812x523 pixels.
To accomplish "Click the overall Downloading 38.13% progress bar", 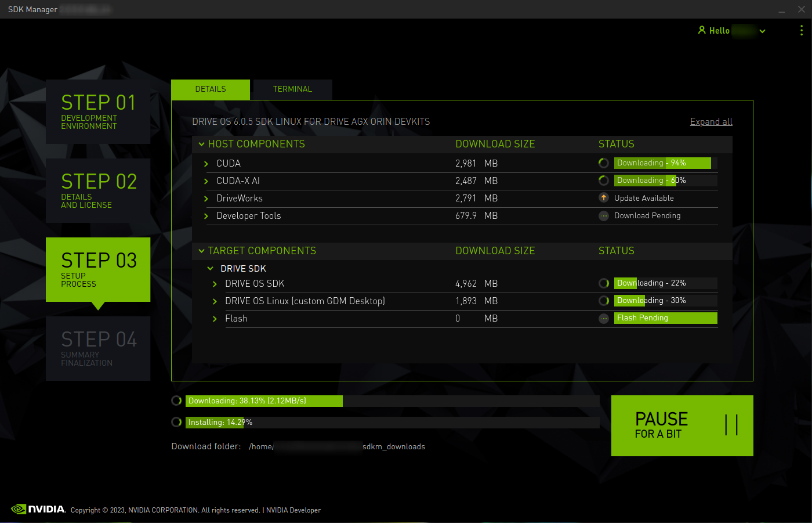I will point(393,401).
